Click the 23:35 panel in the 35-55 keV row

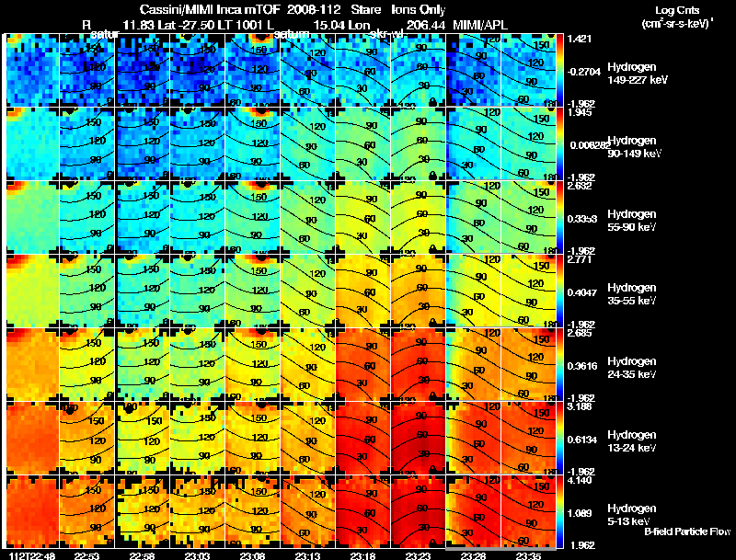point(528,291)
